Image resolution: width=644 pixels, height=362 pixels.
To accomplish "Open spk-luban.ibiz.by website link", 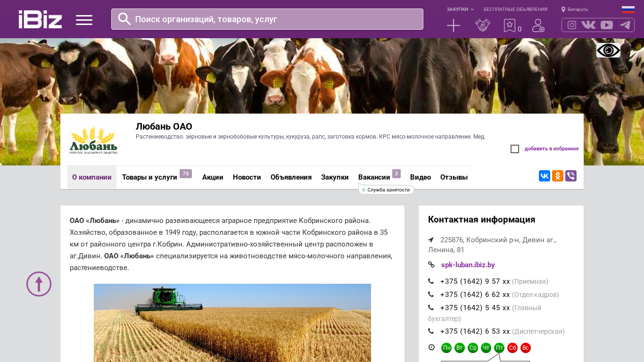I will (x=468, y=265).
